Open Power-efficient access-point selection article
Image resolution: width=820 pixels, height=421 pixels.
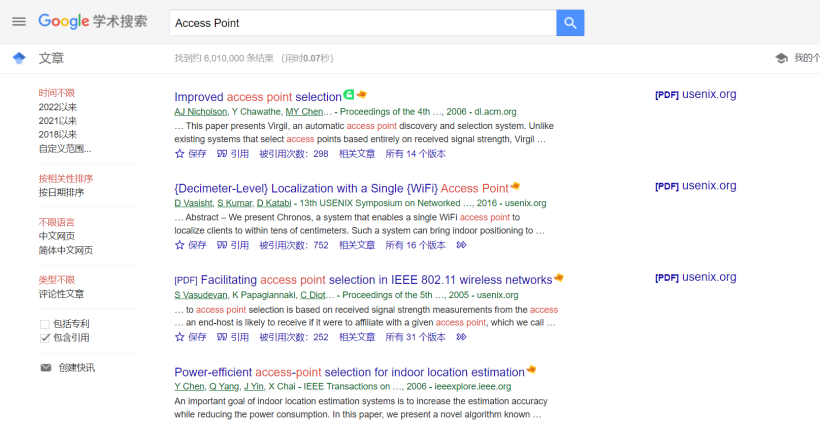click(349, 372)
